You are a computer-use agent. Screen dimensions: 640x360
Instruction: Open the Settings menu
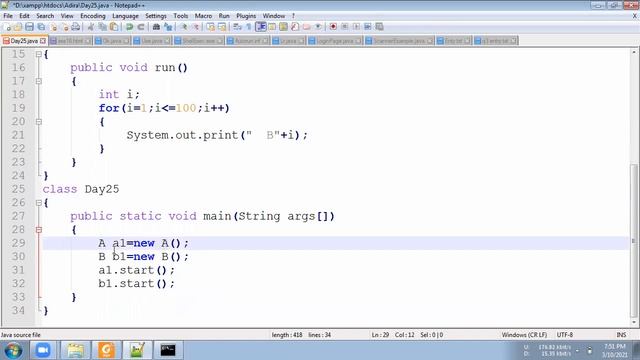[x=156, y=16]
